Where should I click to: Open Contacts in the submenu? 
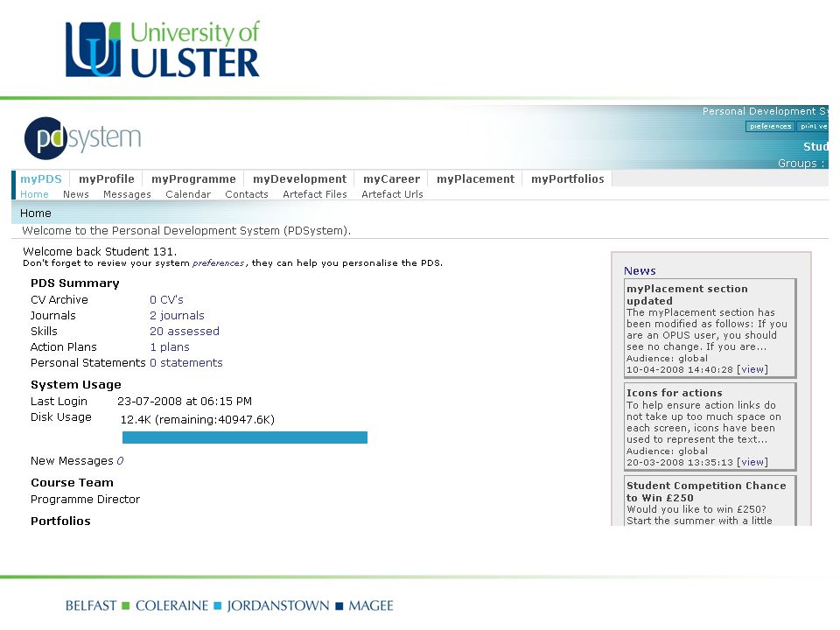[247, 194]
